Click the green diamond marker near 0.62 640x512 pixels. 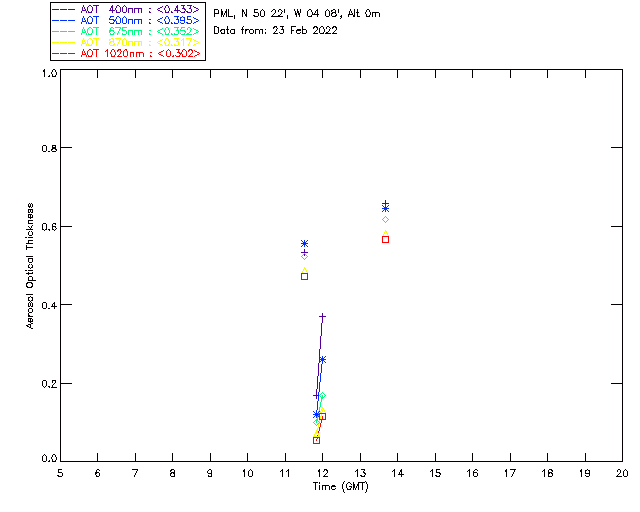(385, 220)
